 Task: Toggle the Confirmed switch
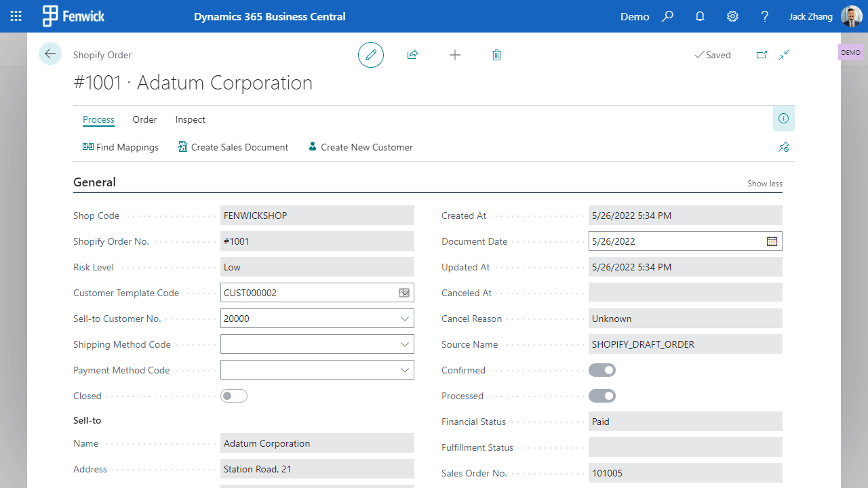pyautogui.click(x=602, y=370)
